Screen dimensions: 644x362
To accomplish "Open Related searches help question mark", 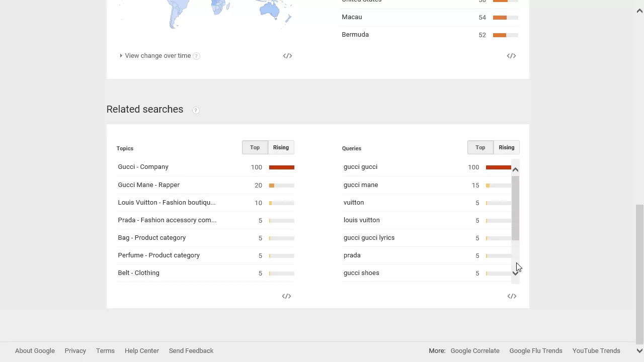I will coord(196,110).
